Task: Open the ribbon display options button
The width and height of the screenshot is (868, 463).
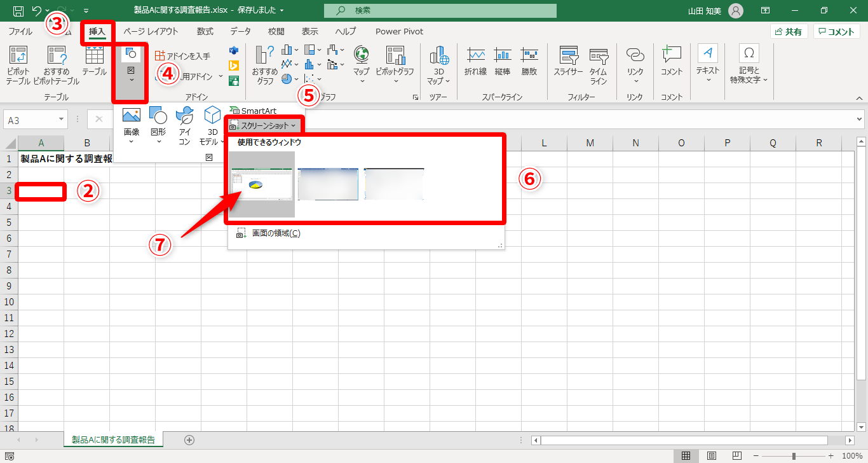Action: 766,11
